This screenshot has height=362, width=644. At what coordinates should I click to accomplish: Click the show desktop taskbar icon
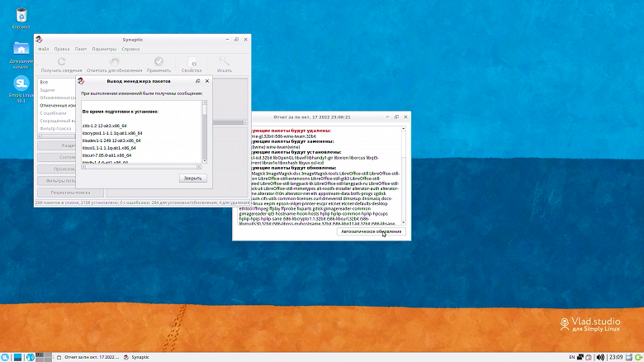tap(17, 357)
